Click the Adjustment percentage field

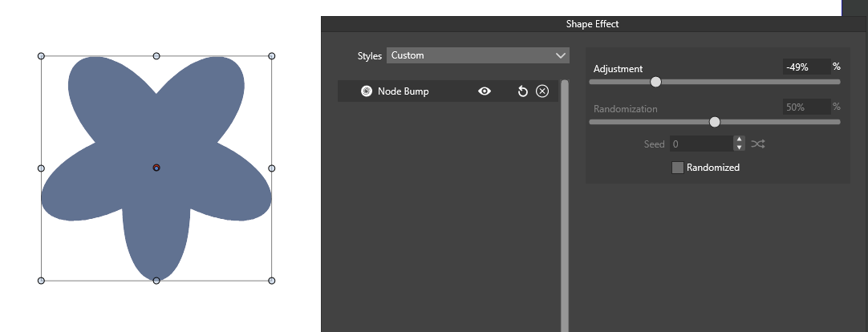(x=805, y=67)
